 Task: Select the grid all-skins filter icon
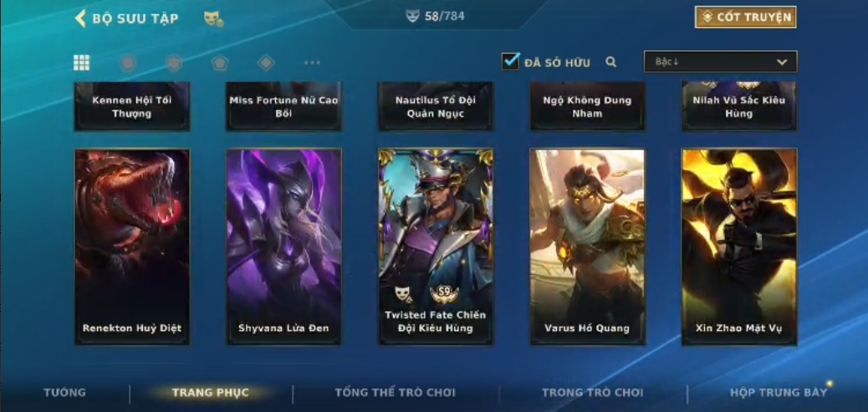81,63
